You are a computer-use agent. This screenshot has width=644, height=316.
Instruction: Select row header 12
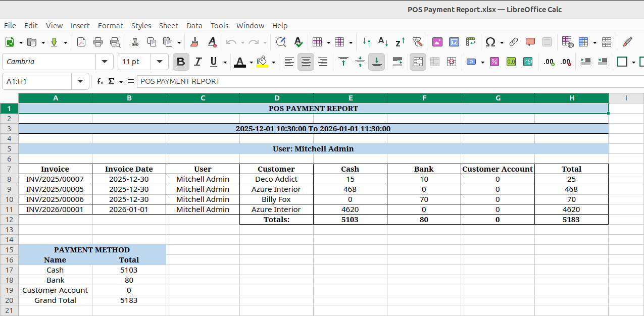point(9,220)
